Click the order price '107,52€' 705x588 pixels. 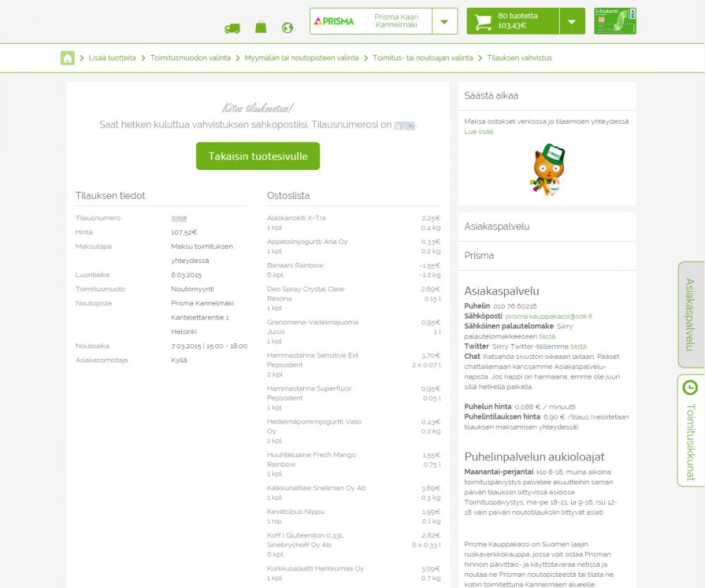coord(184,233)
